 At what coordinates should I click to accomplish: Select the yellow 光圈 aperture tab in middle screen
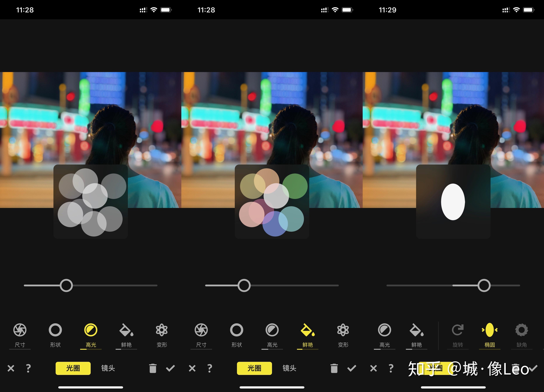[254, 368]
